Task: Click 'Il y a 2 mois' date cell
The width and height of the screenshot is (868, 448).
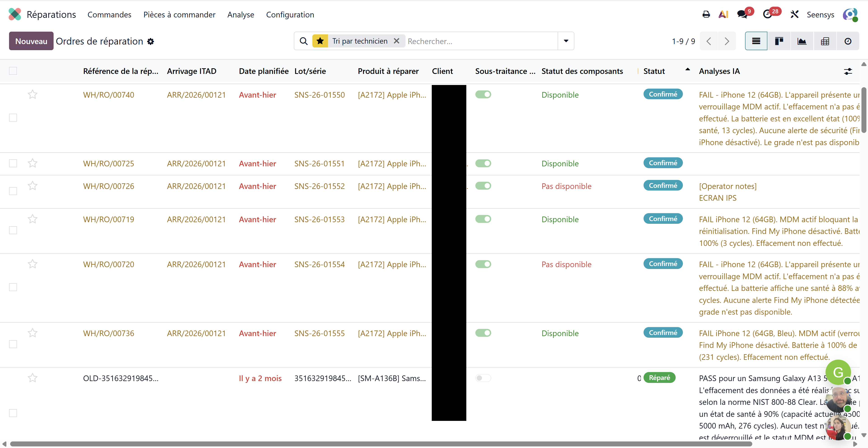Action: point(260,378)
